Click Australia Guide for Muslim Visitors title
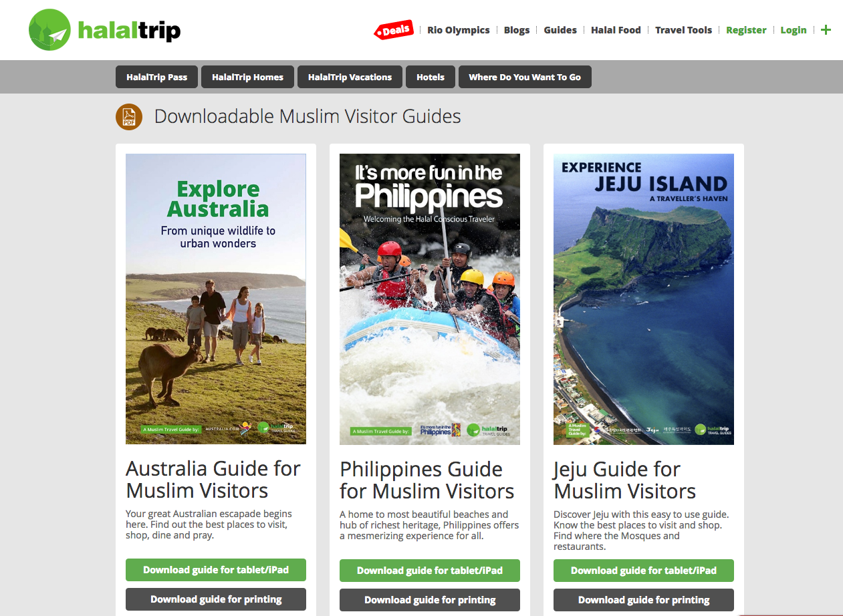 pos(213,480)
